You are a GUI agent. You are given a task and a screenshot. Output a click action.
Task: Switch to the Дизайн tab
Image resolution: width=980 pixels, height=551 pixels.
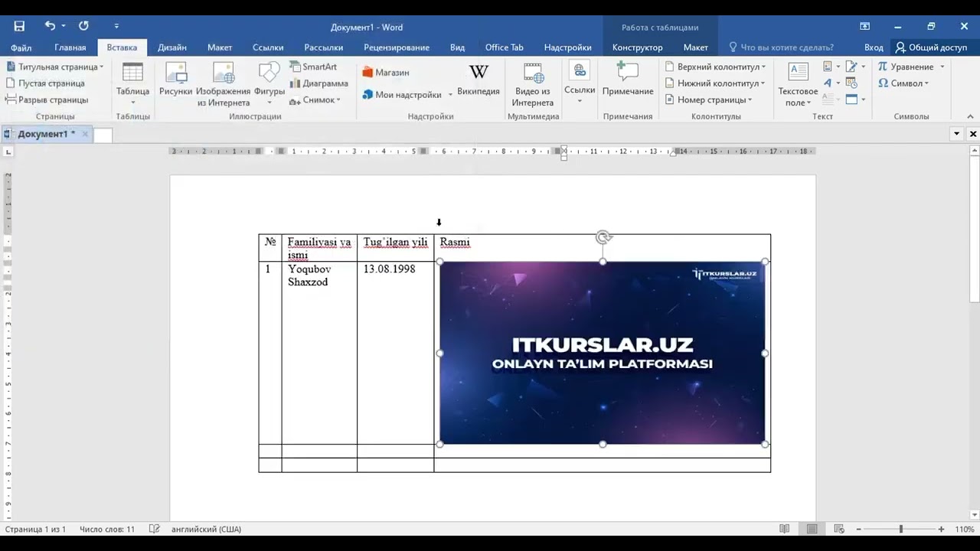point(172,47)
